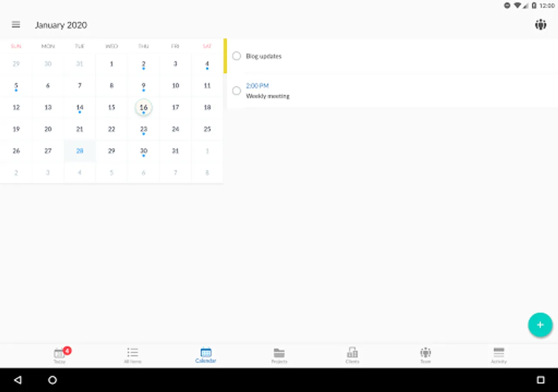Open the Blog updates task title
The width and height of the screenshot is (558, 392).
point(264,56)
